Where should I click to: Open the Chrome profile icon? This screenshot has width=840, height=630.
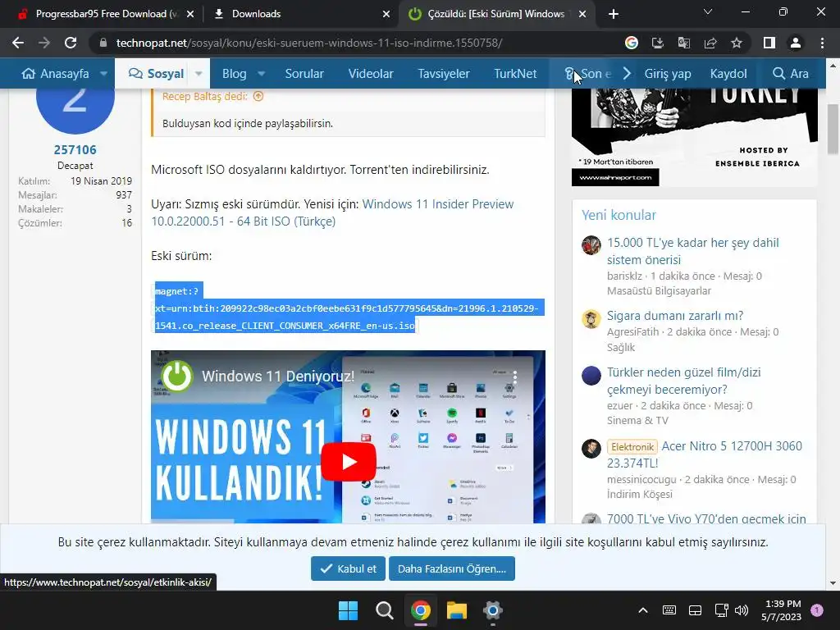(796, 43)
